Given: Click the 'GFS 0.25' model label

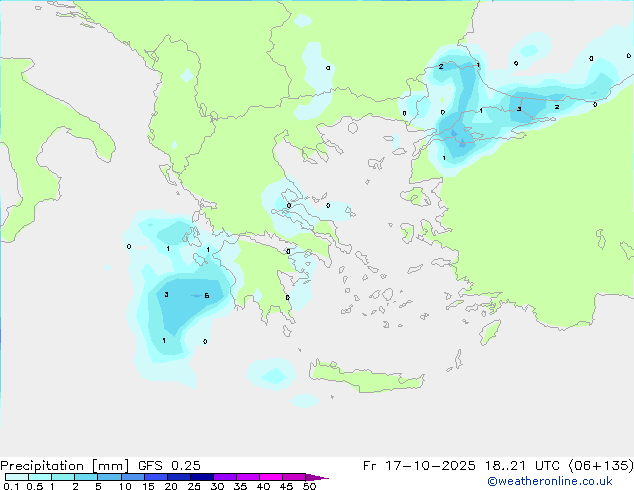Looking at the screenshot, I should 169,466.
